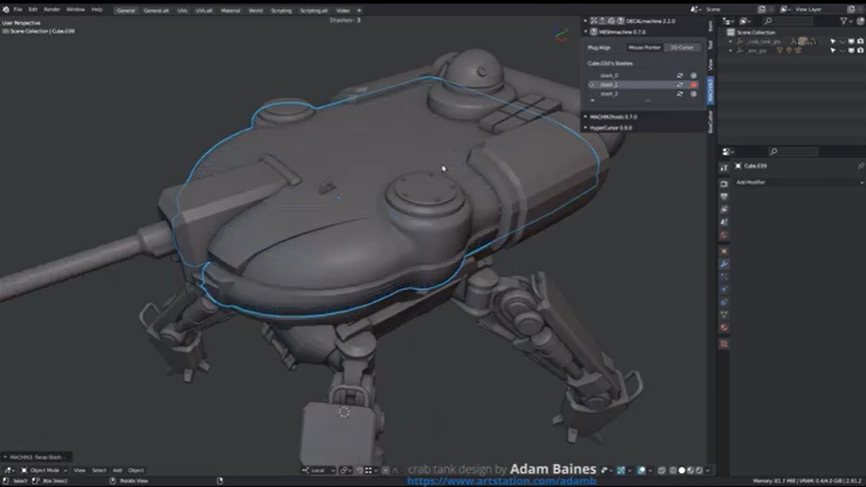Open the View sidebar tab
This screenshot has width=866, height=487.
(x=710, y=64)
